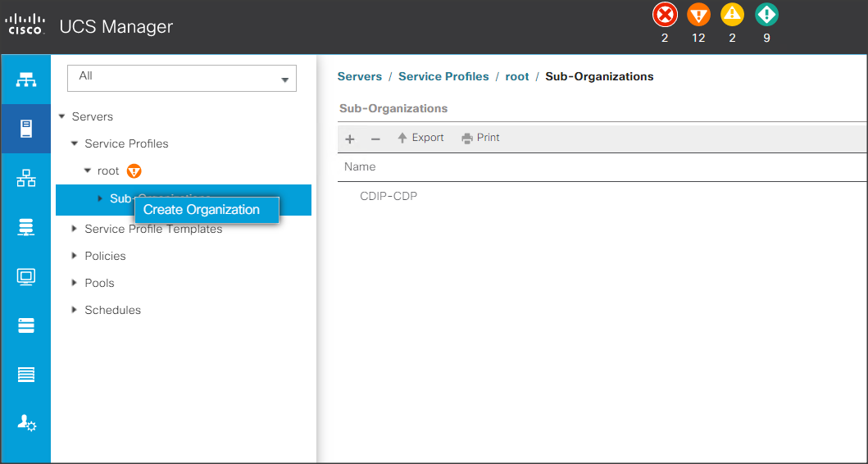This screenshot has width=868, height=464.
Task: Open the Chassis list icon in sidebar
Action: pyautogui.click(x=26, y=375)
